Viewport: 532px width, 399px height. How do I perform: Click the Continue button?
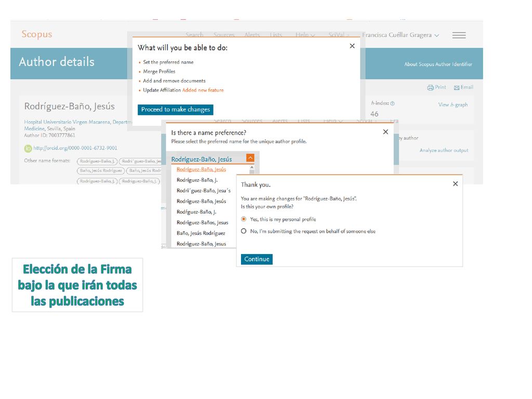(257, 259)
